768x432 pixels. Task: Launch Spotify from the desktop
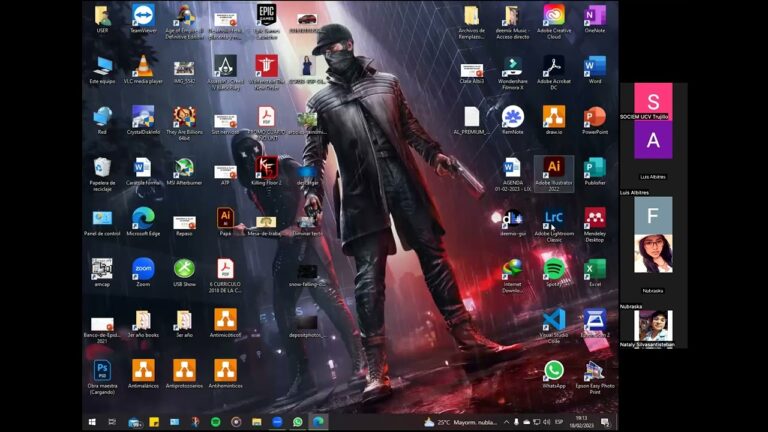point(553,272)
